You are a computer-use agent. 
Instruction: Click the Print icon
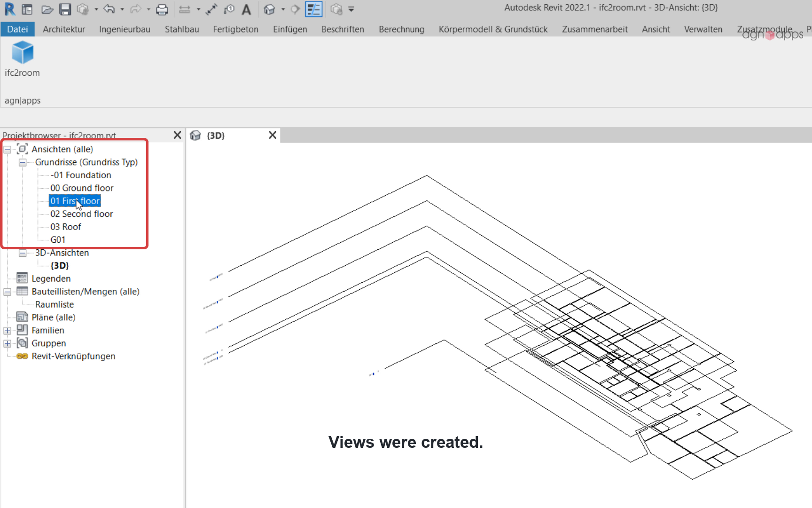(162, 9)
